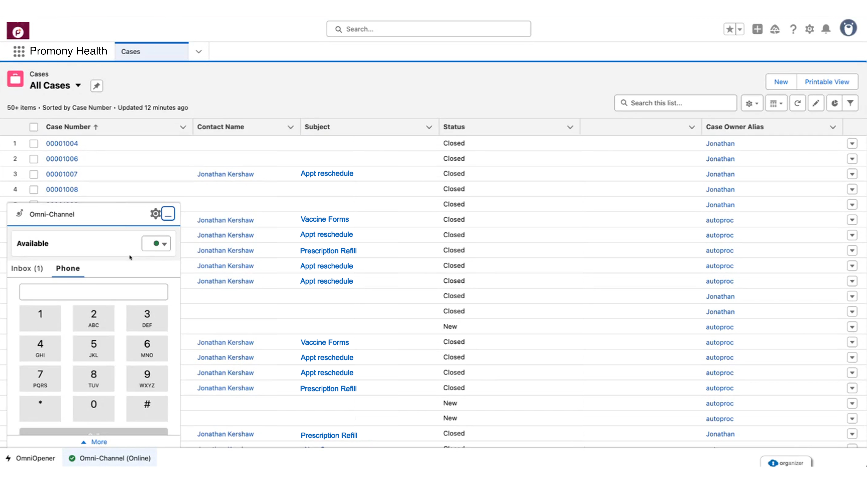Image resolution: width=868 pixels, height=488 pixels.
Task: Open the Status column header menu
Action: pos(570,127)
